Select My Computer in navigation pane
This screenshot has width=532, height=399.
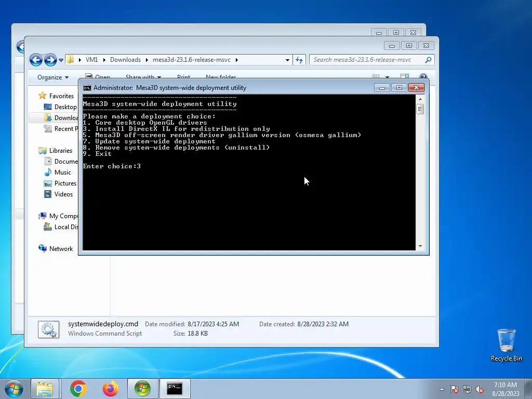[x=64, y=216]
